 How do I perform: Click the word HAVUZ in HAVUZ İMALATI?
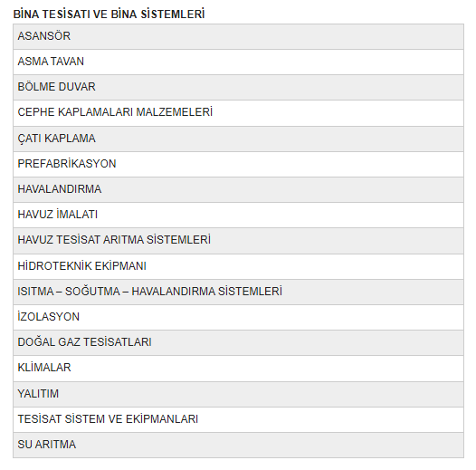pos(35,215)
